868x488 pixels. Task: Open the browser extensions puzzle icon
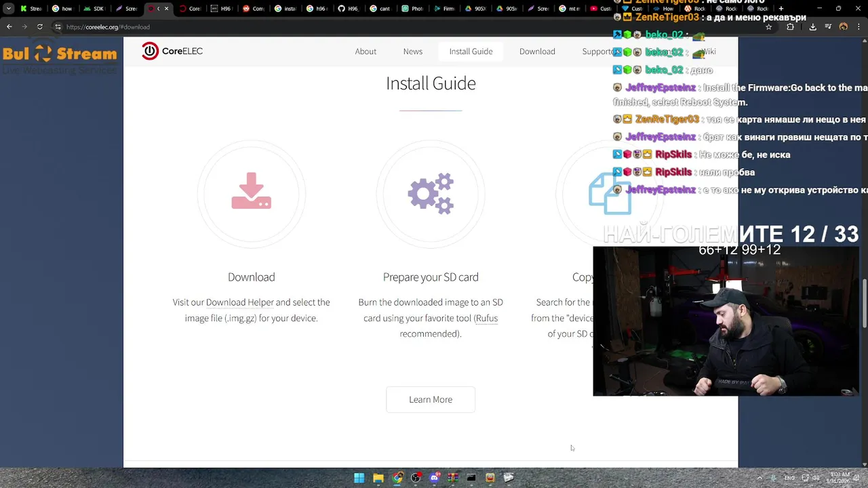click(790, 27)
